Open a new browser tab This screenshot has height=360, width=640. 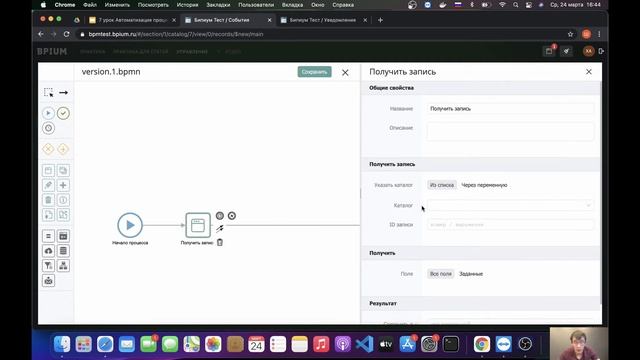coord(380,20)
